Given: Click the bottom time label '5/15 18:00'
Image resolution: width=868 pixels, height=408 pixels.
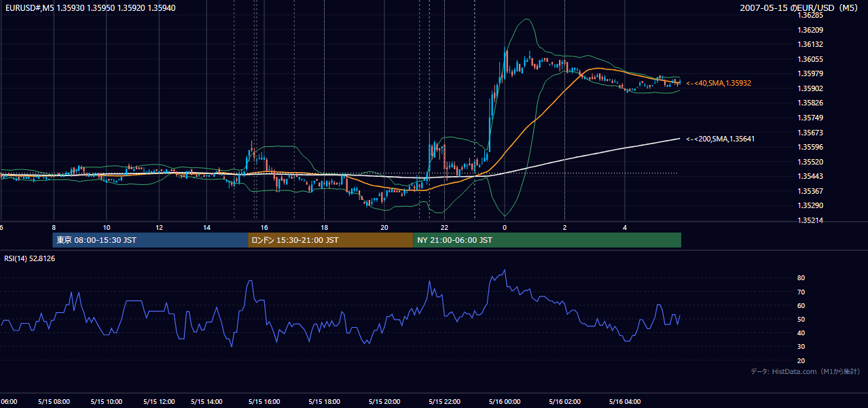Looking at the screenshot, I should click(325, 402).
